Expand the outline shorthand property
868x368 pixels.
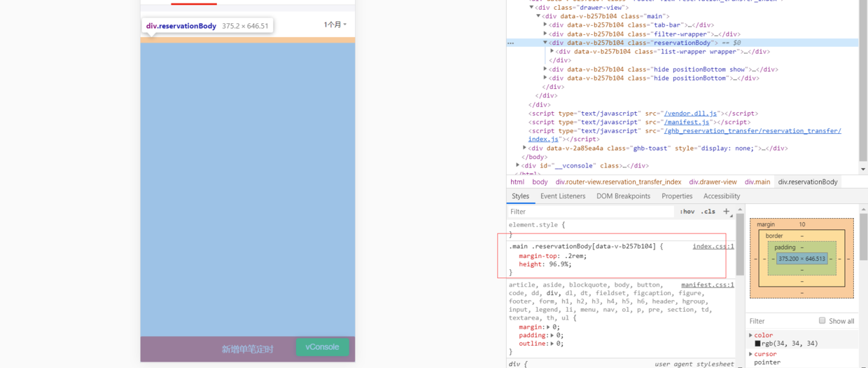pyautogui.click(x=552, y=343)
